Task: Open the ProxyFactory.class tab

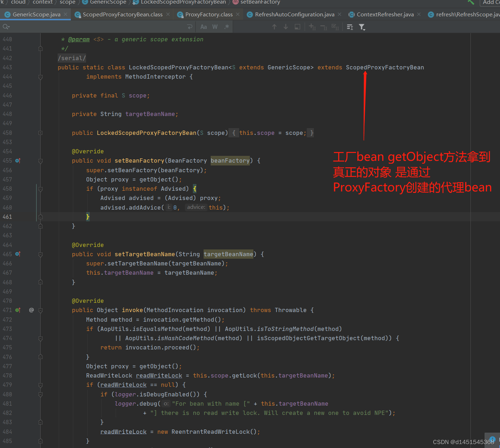Action: point(209,15)
